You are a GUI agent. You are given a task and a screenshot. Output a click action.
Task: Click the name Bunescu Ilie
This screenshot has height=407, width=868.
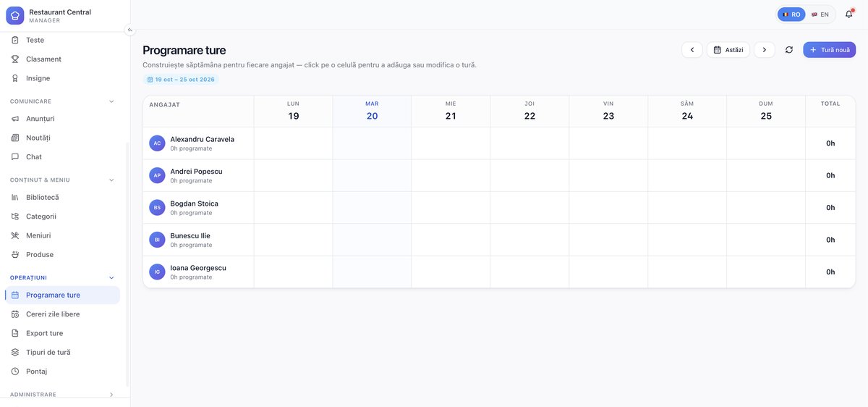(190, 235)
